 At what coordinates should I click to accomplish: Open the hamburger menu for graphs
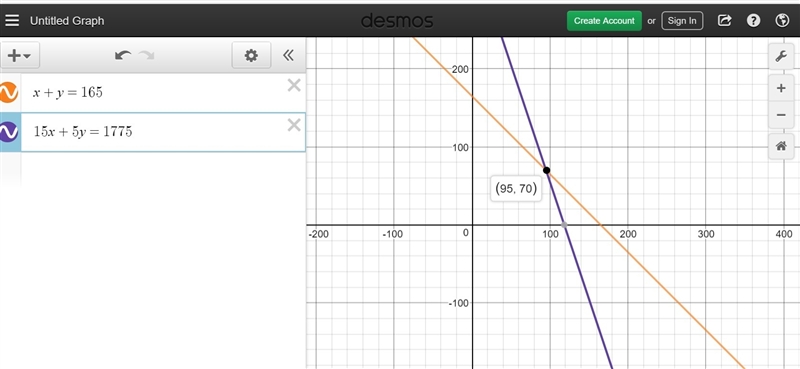12,20
